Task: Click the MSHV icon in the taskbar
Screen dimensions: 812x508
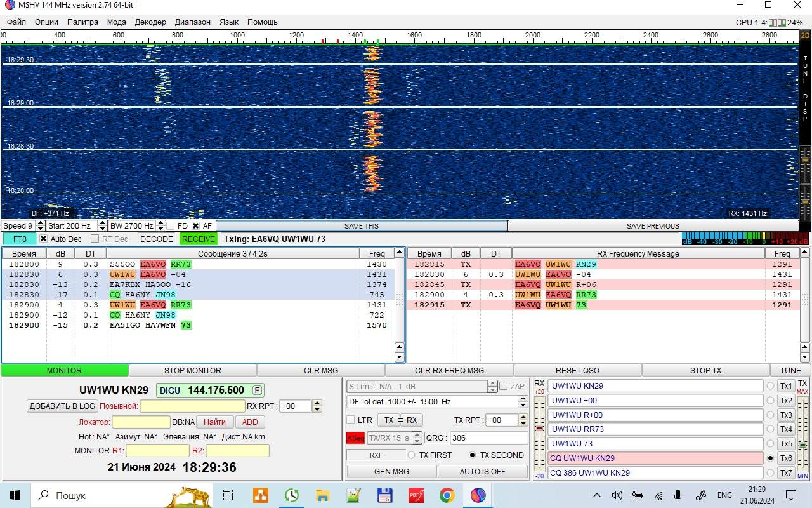Action: [x=478, y=495]
